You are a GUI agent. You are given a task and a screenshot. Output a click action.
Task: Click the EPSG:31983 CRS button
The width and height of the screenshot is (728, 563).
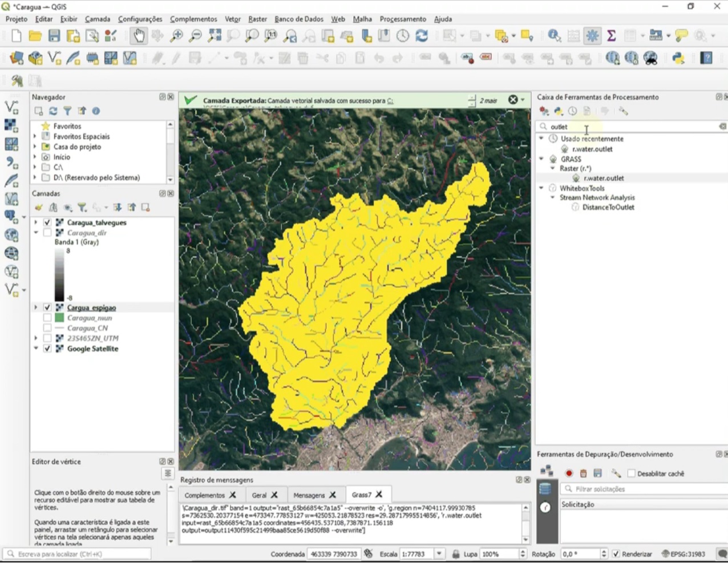pyautogui.click(x=683, y=554)
